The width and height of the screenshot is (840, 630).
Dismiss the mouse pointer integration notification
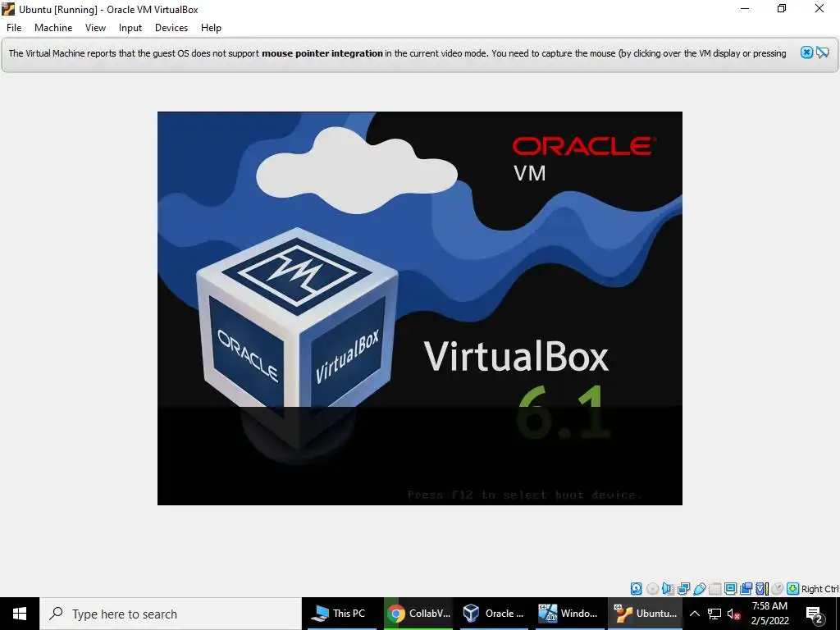click(806, 52)
